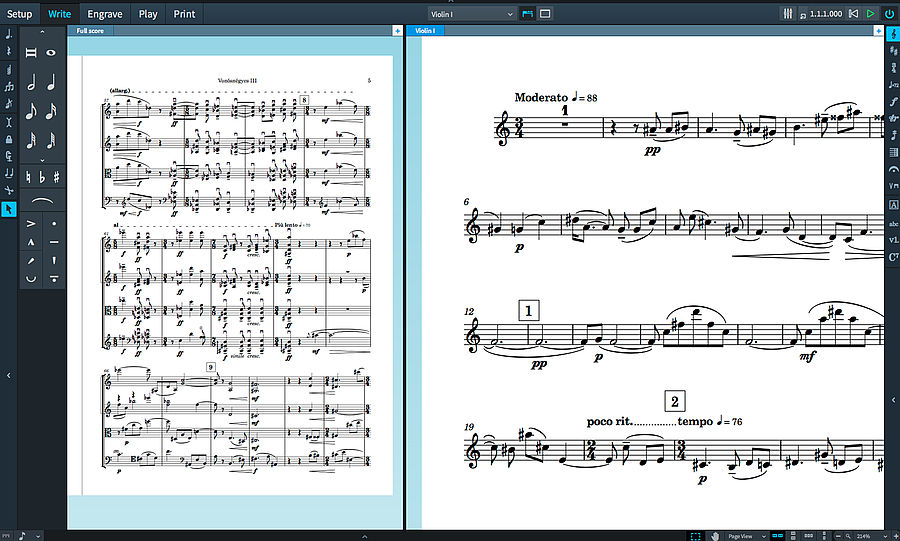Open the Chord Symbols C7 panel
Viewport: 900px width, 541px height.
(x=893, y=257)
